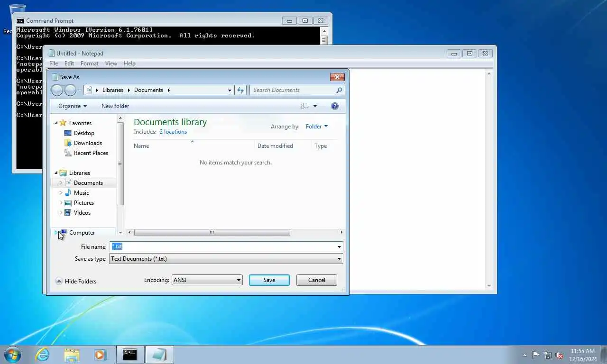This screenshot has height=364, width=607.
Task: Launch Internet Explorer from taskbar
Action: (x=43, y=355)
